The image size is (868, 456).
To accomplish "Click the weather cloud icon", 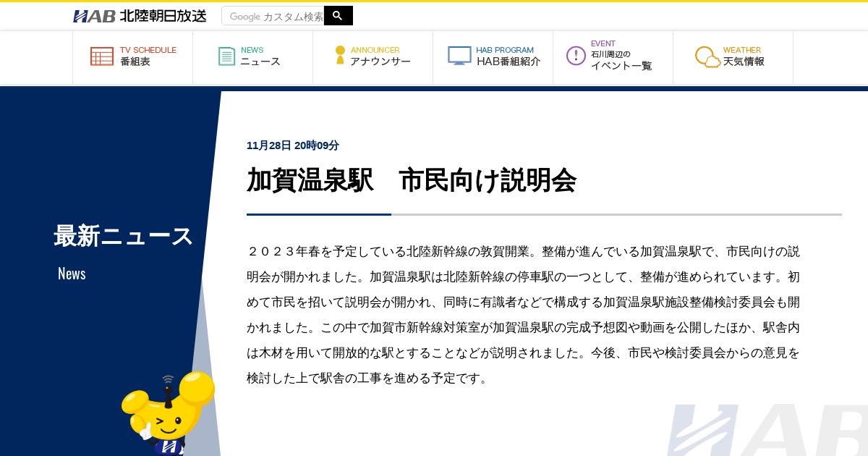I will 707,57.
